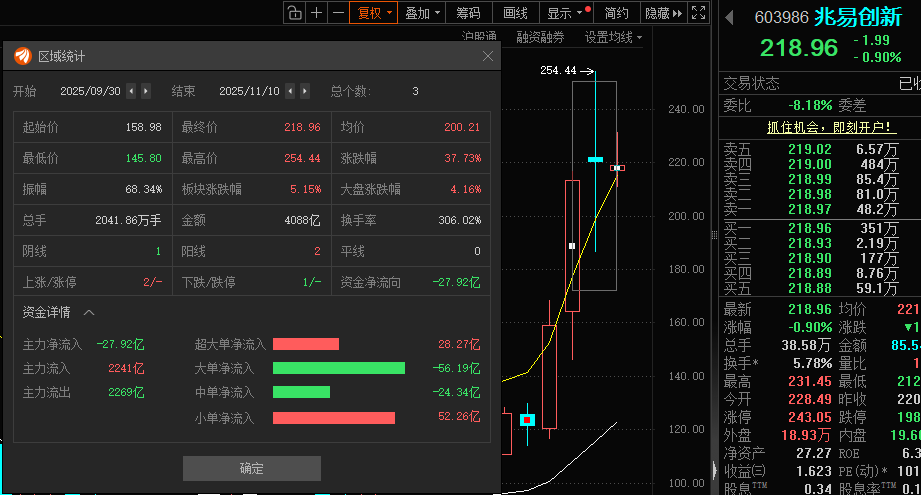Viewport: 921px width, 495px height.
Task: Open the 抓住机会，即刻开户 link
Action: point(831,127)
